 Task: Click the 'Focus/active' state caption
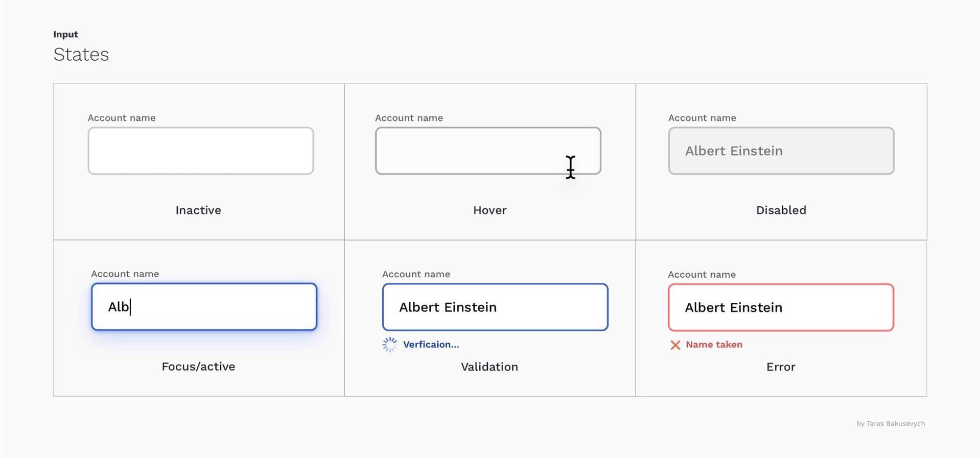(x=198, y=367)
